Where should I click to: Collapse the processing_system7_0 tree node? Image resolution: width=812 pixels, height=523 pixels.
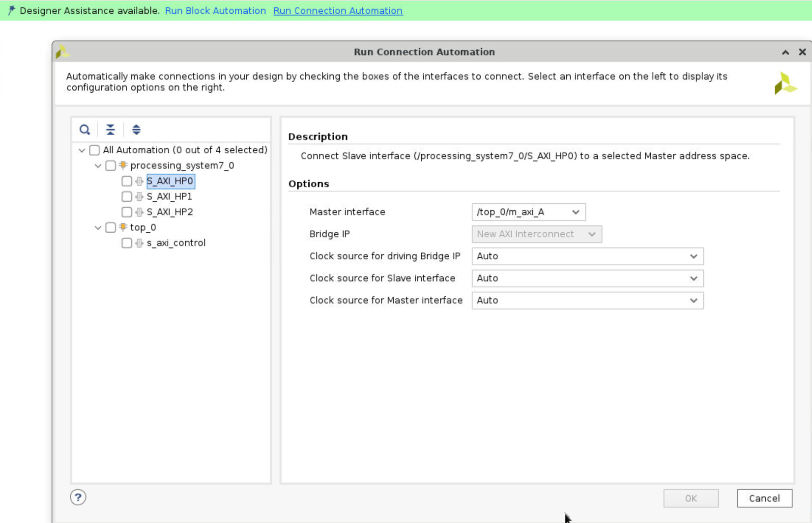[98, 166]
